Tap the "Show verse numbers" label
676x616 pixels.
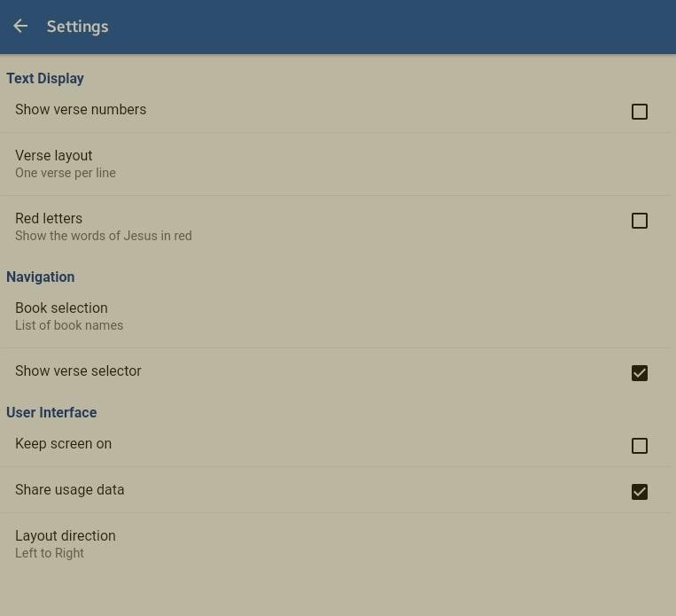pyautogui.click(x=81, y=110)
